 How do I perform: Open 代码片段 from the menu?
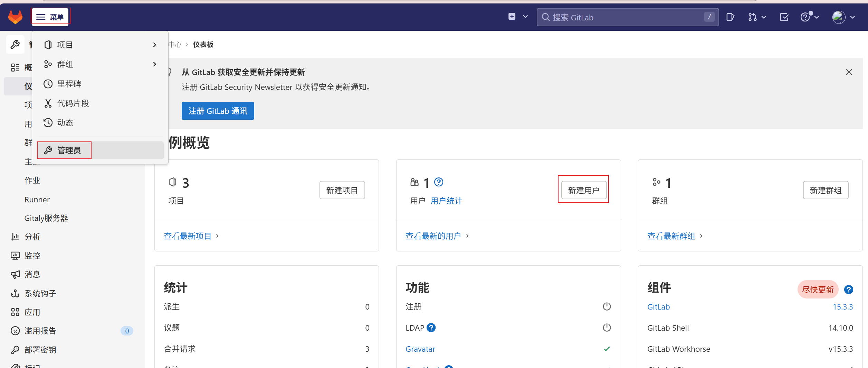point(100,103)
